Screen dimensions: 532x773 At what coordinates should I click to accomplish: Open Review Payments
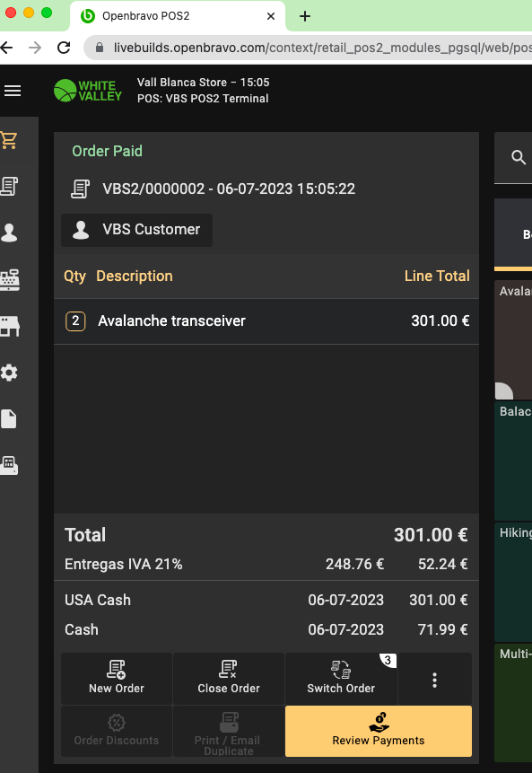point(379,731)
